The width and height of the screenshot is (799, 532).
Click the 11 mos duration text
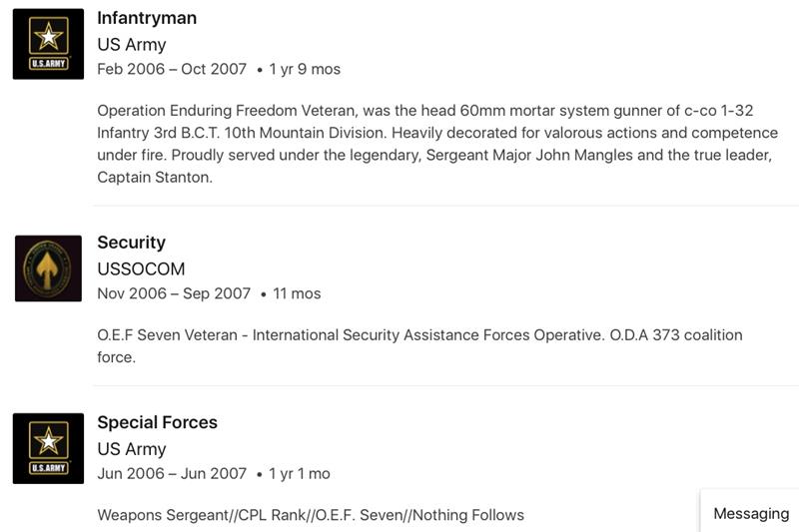(297, 293)
